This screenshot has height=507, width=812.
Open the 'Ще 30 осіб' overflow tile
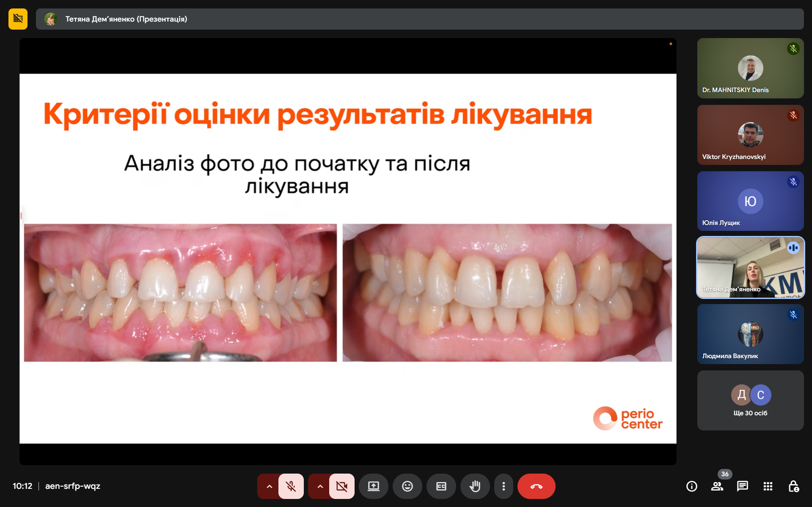pyautogui.click(x=750, y=400)
